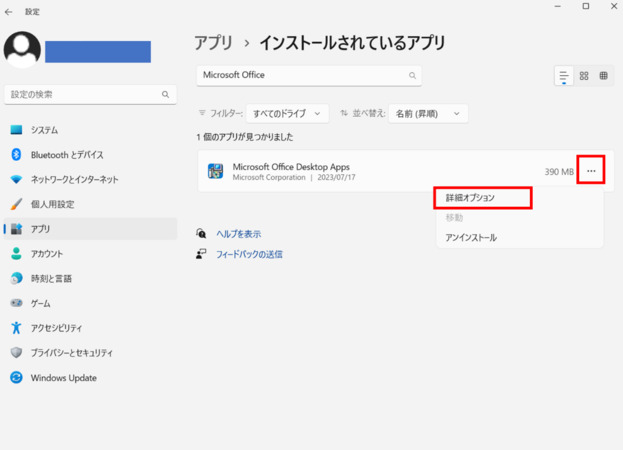This screenshot has width=623, height=450.
Task: Choose 詳細オプション from the context menu
Action: (x=483, y=198)
